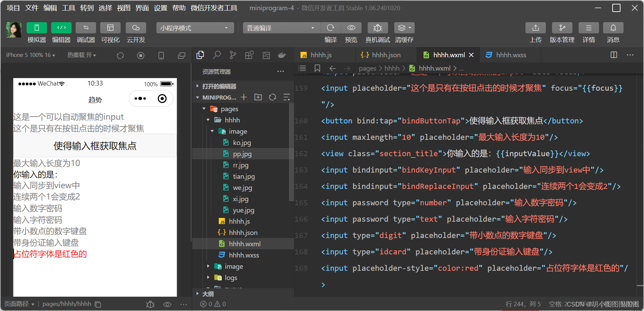Open the 项目 menu

coord(13,8)
